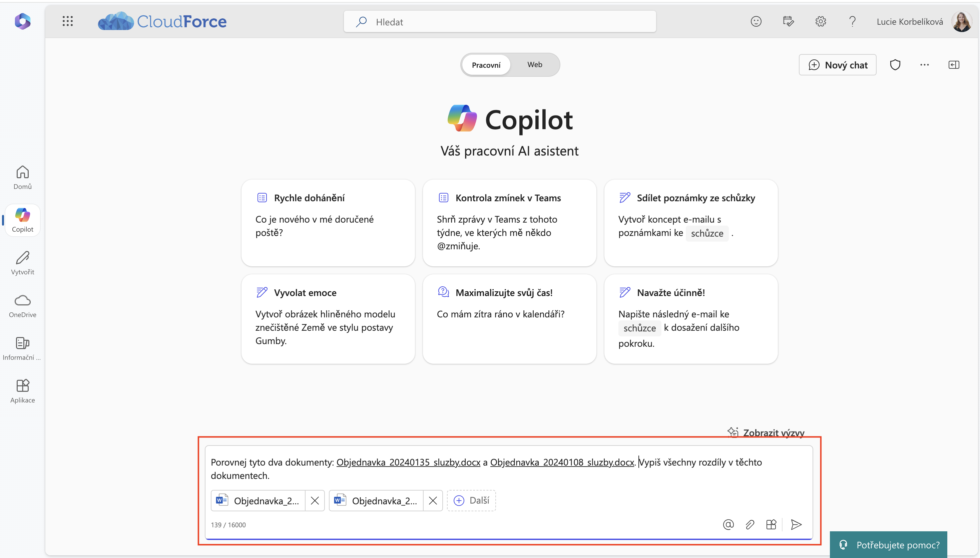
Task: Click Objednavka_20240108_sluzby.docx link in prompt
Action: point(562,462)
